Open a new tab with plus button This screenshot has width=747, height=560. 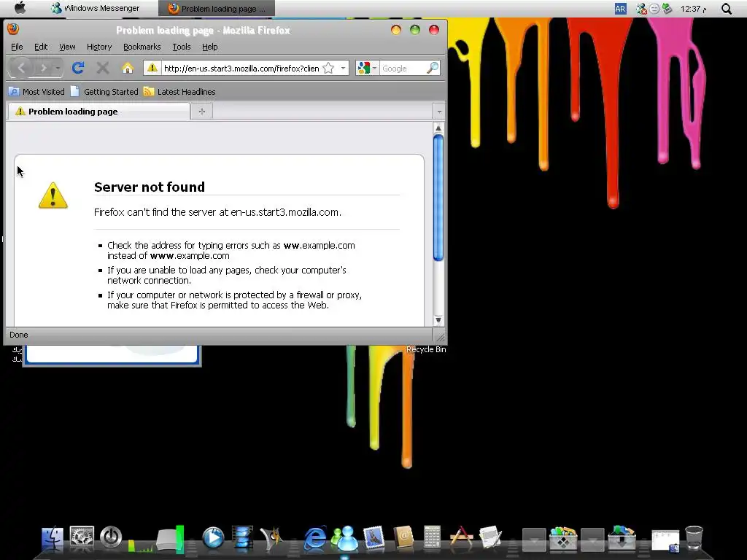(201, 112)
